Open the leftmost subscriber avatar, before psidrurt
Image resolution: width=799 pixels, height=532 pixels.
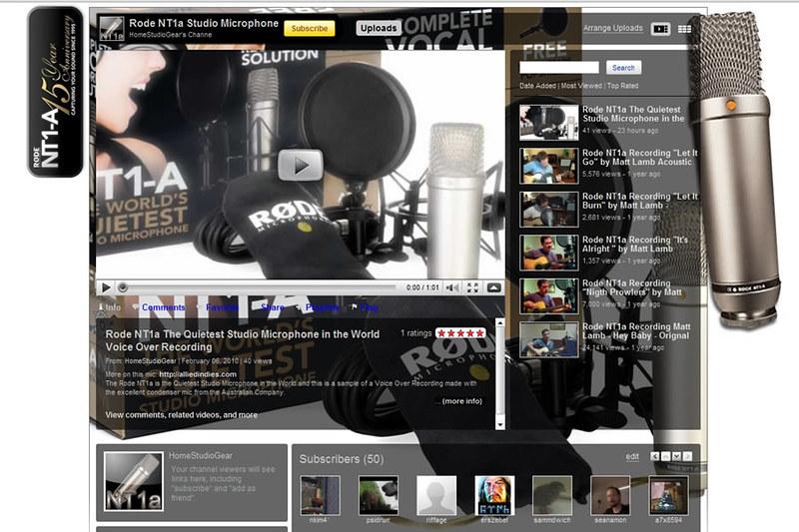pyautogui.click(x=320, y=496)
